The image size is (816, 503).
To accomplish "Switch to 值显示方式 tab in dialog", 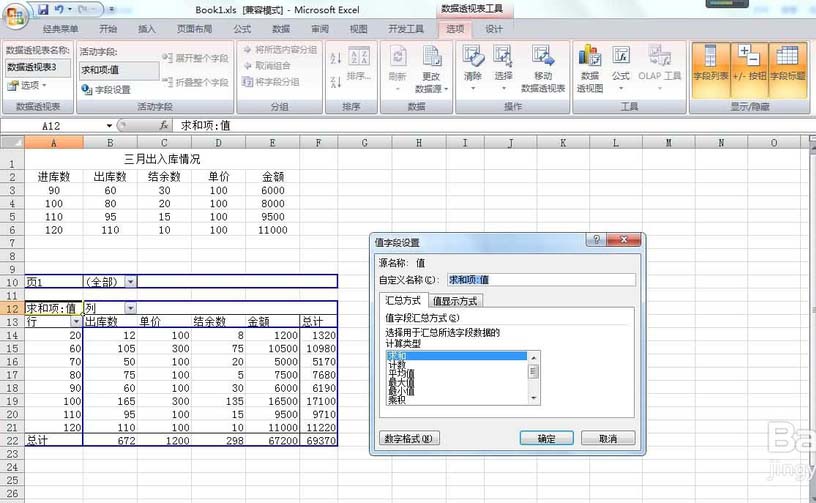I will 455,301.
